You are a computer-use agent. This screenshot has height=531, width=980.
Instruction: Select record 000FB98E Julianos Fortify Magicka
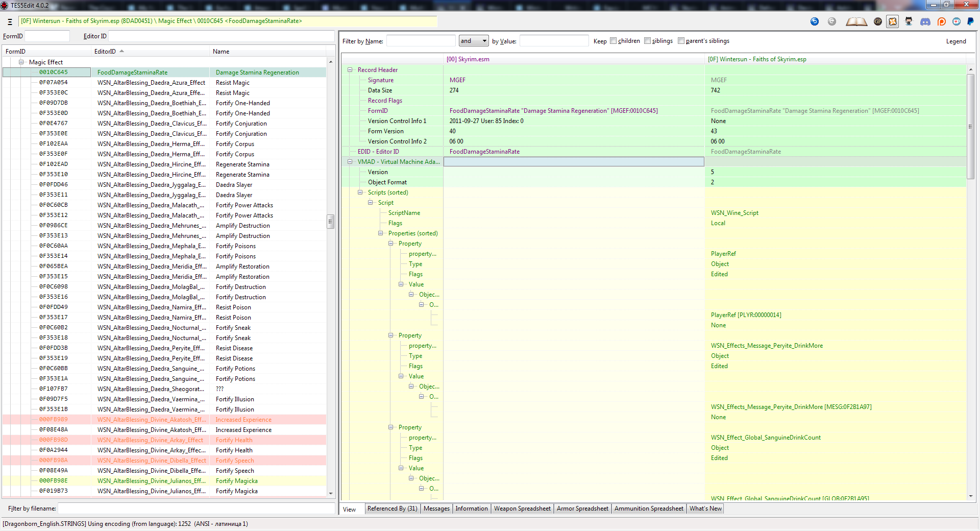click(x=164, y=481)
